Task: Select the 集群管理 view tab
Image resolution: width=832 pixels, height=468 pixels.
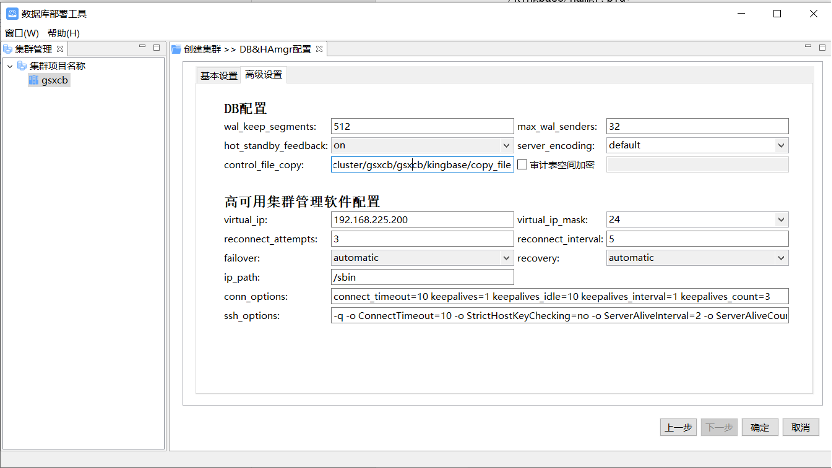Action: [x=33, y=49]
